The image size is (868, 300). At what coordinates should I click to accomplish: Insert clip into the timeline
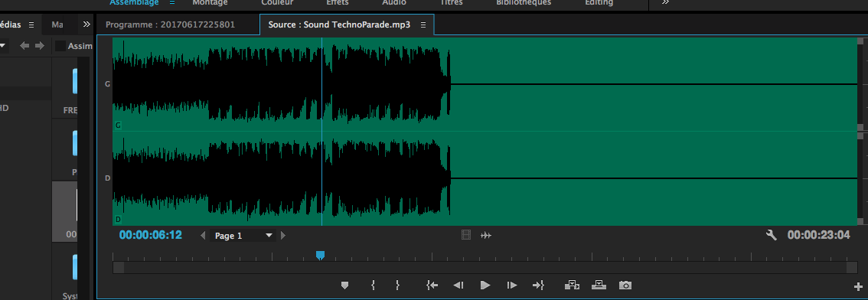click(572, 285)
